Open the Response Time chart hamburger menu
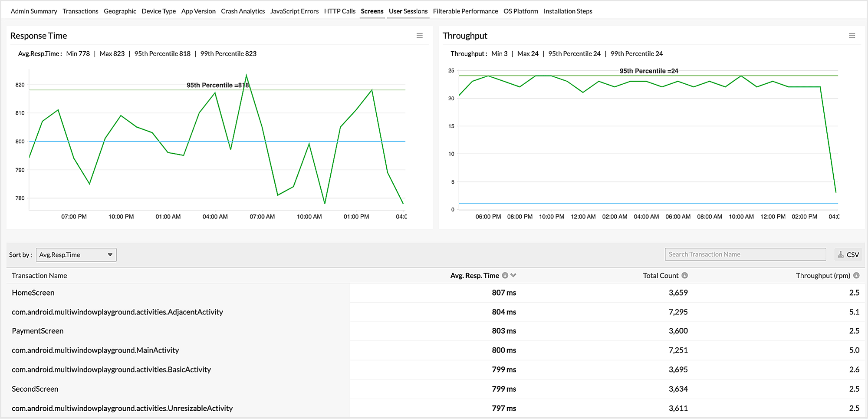Screen dimensions: 868x419 (x=419, y=36)
